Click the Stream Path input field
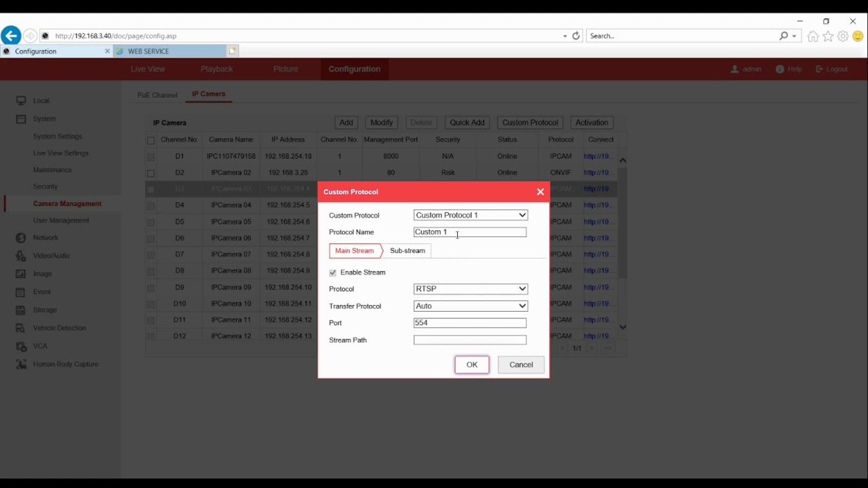This screenshot has height=488, width=868. pyautogui.click(x=470, y=340)
